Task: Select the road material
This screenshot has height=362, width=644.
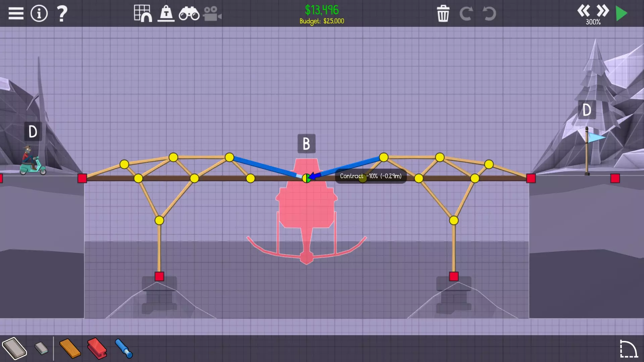Action: pos(14,349)
